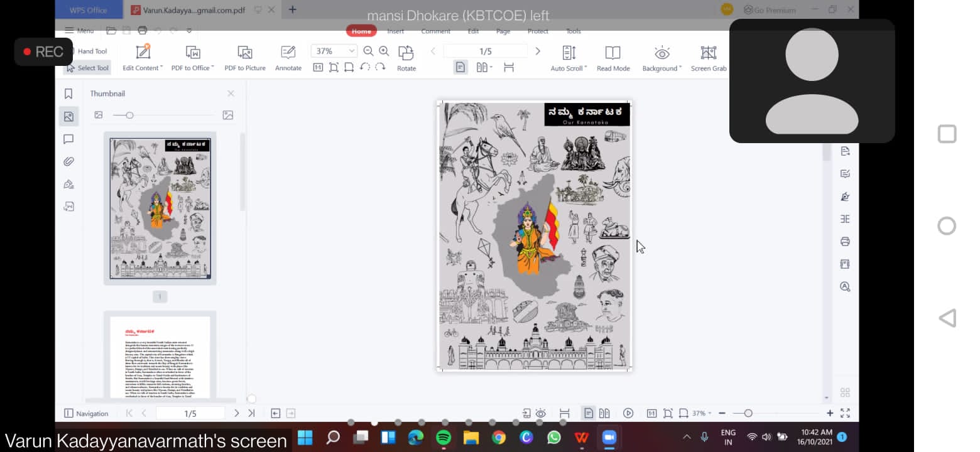Switch to the Insert ribbon tab

396,31
